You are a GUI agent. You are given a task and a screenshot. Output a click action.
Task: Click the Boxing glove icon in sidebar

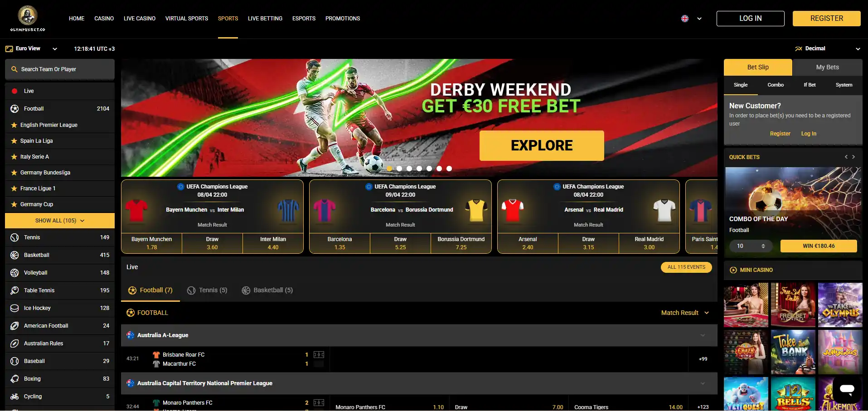tap(15, 379)
